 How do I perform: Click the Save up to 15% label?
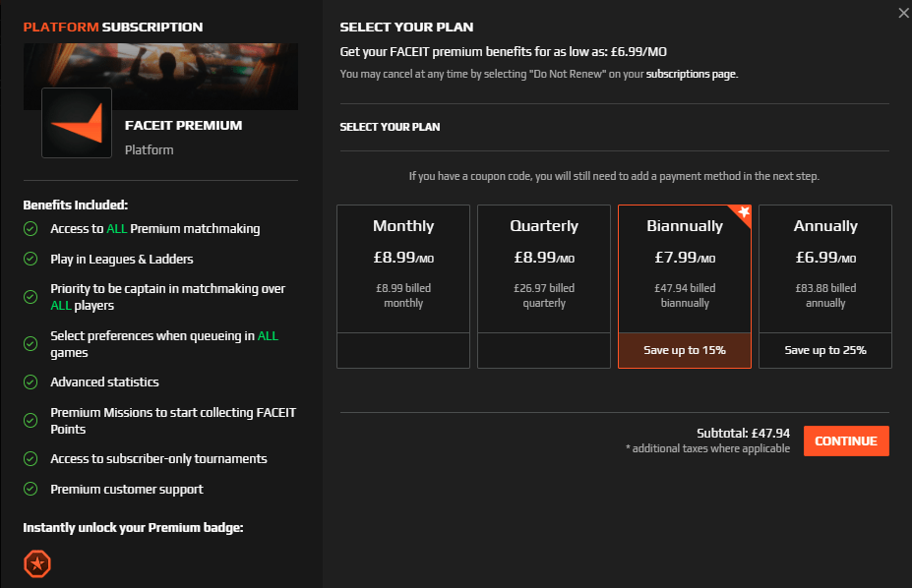click(x=684, y=350)
